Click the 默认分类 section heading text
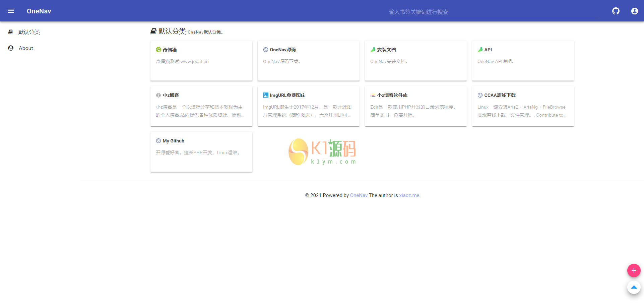 tap(172, 31)
